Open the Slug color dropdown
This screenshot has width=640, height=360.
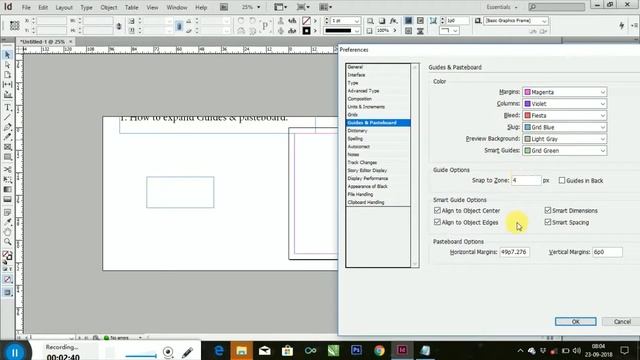point(564,127)
